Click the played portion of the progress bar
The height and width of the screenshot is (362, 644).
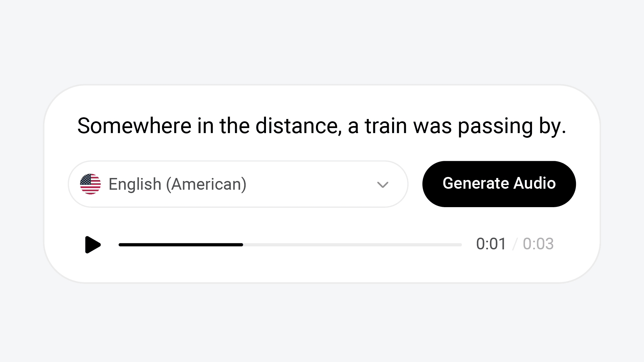coord(181,245)
